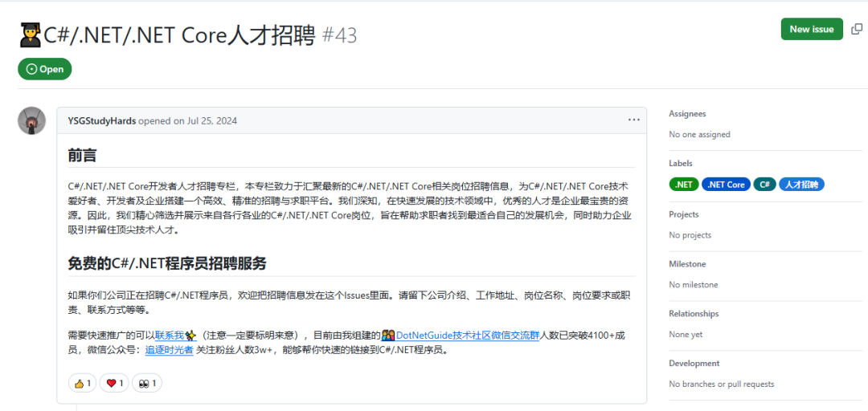868x411 pixels.
Task: Click the graduate emoji in the title
Action: pos(30,36)
